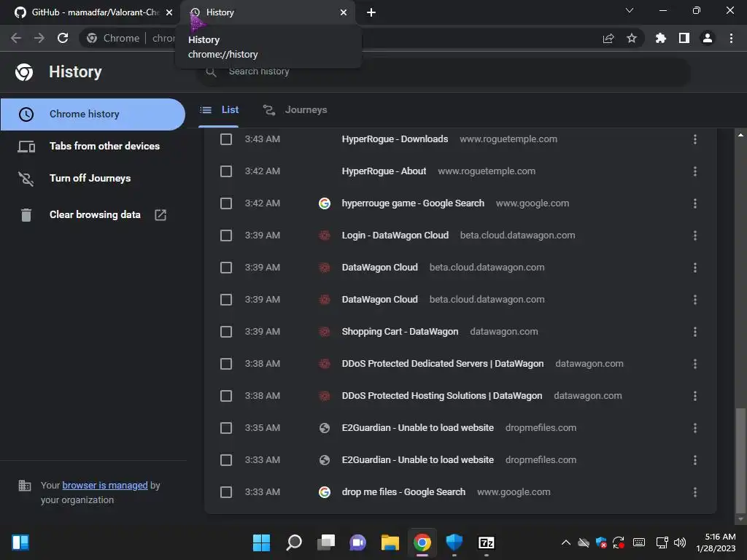Check the 3:35 AM E2Guardian entry checkbox
This screenshot has width=747, height=560.
(x=226, y=428)
